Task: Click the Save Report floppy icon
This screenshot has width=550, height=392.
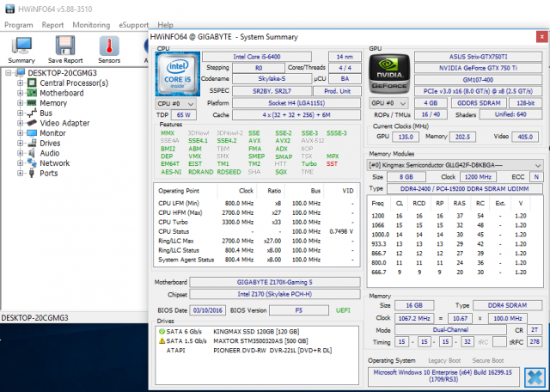Action: [65, 45]
